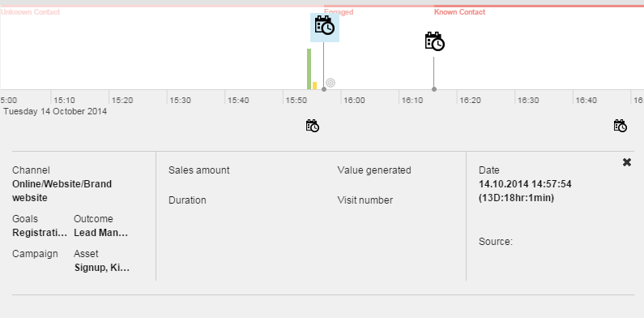644x318 pixels.
Task: Click the Signup, Ki… asset value
Action: tap(102, 268)
